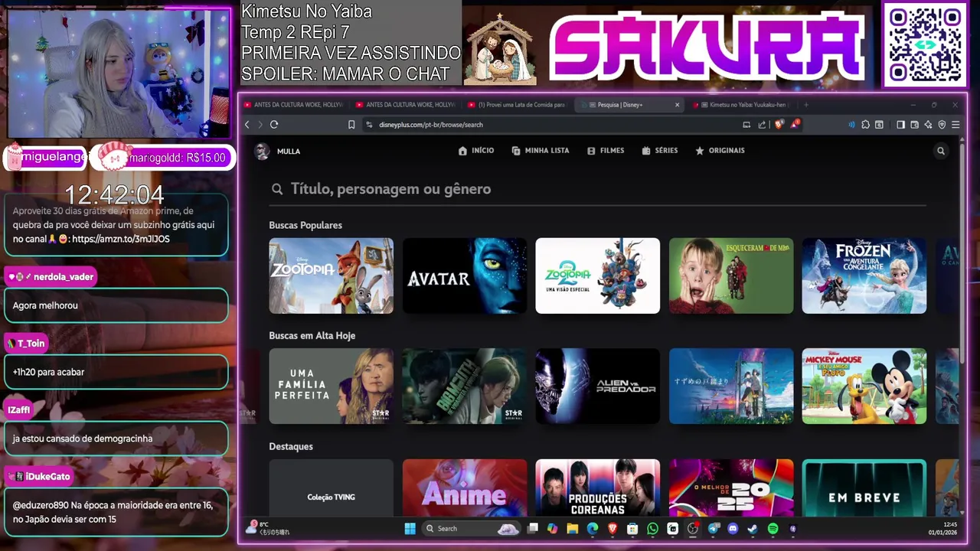
Task: Open Discord from the taskbar
Action: pyautogui.click(x=733, y=528)
